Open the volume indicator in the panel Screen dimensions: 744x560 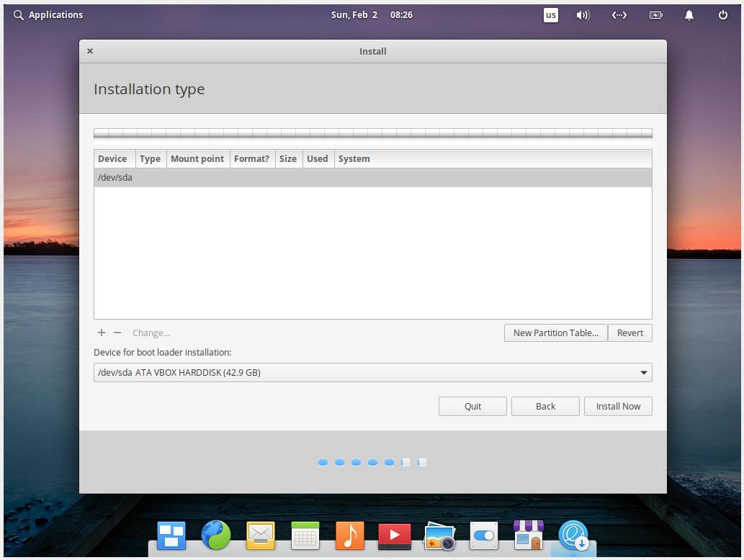pyautogui.click(x=582, y=14)
